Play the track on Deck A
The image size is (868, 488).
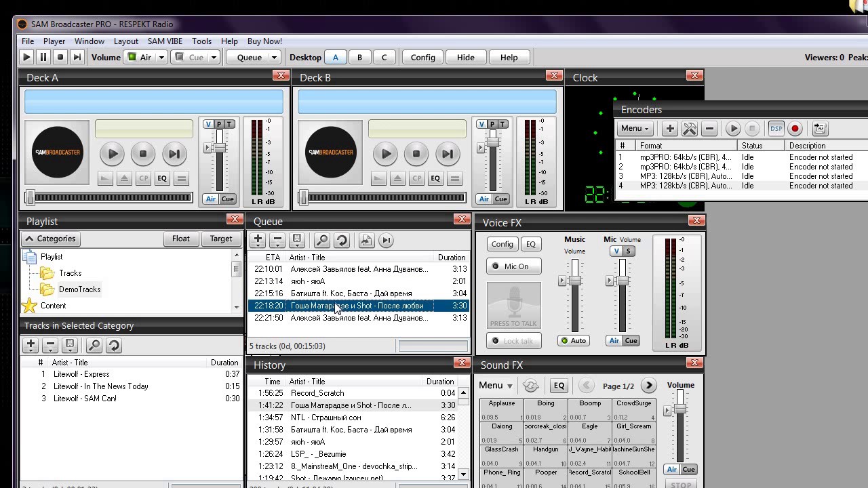[x=113, y=154]
